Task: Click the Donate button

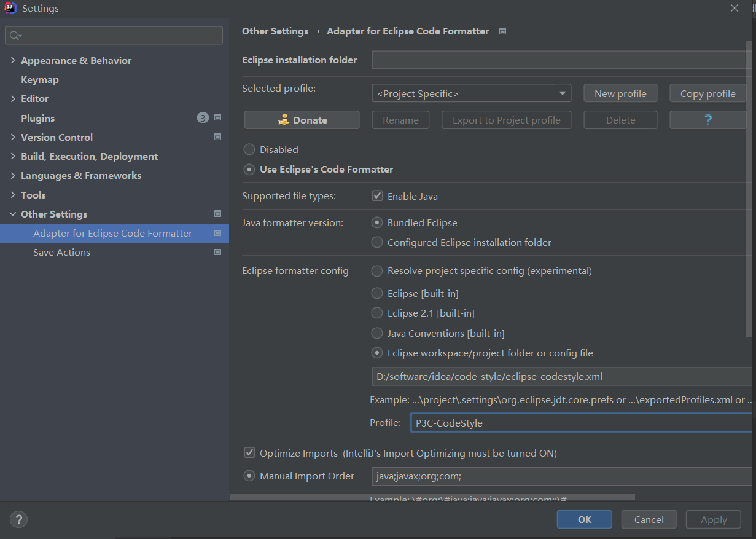Action: point(302,120)
